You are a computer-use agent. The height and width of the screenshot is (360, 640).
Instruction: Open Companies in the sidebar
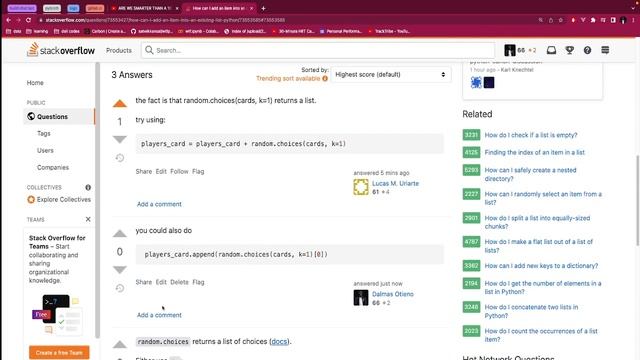(53, 167)
